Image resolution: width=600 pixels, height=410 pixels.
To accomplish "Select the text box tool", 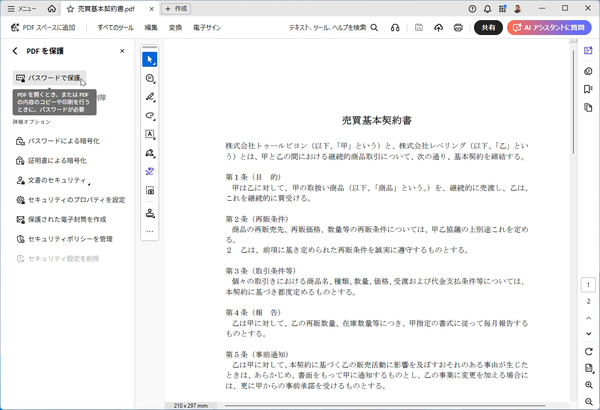I will pyautogui.click(x=150, y=134).
